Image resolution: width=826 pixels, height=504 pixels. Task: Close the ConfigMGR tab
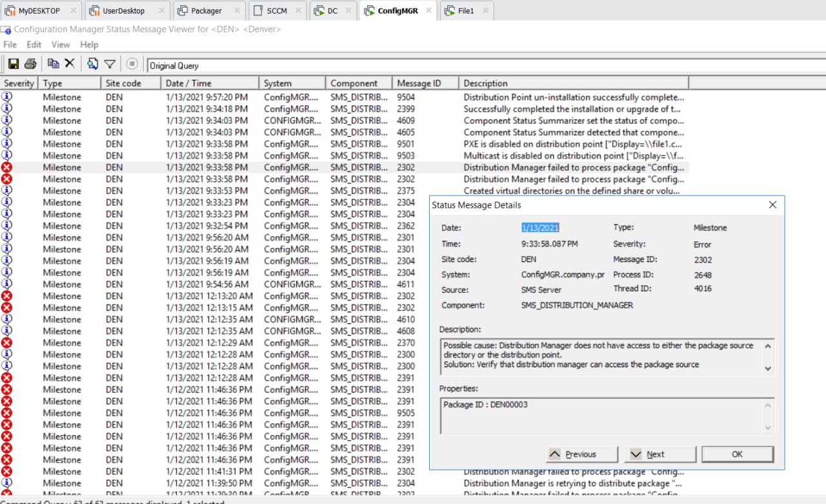(428, 11)
